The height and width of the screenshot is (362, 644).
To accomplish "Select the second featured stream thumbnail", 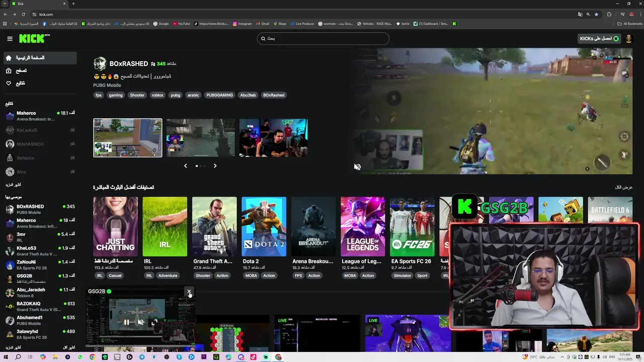I will pyautogui.click(x=200, y=138).
